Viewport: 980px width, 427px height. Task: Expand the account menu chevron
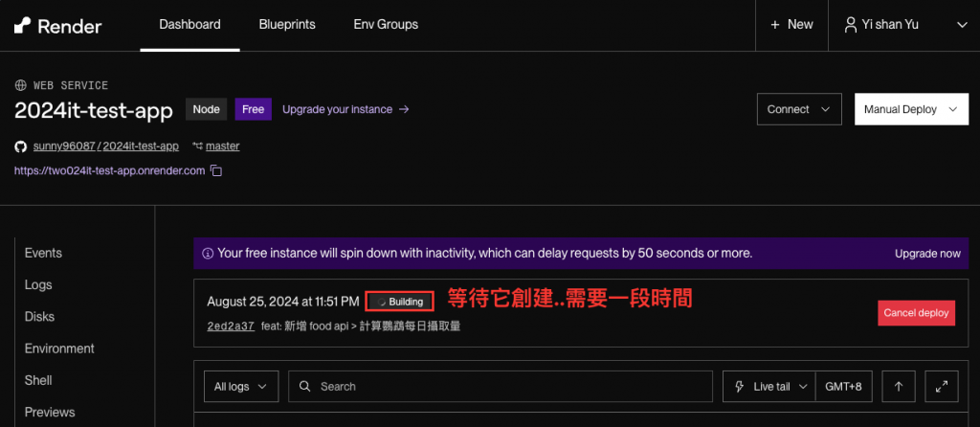click(x=962, y=25)
